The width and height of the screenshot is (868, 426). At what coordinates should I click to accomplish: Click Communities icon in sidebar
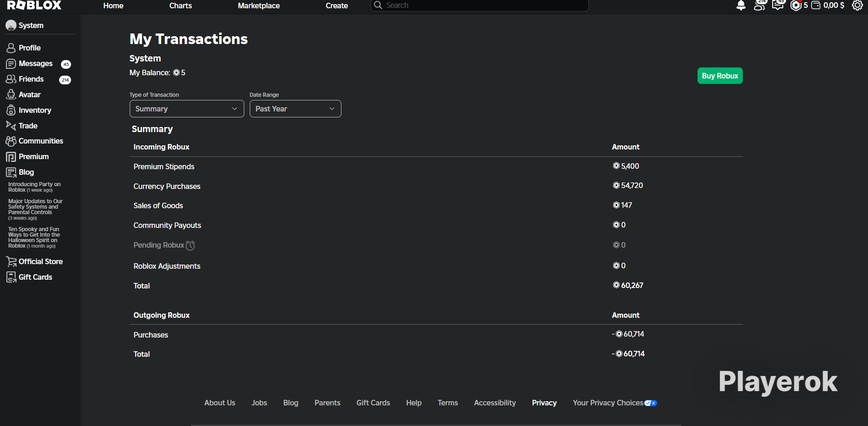pos(11,141)
